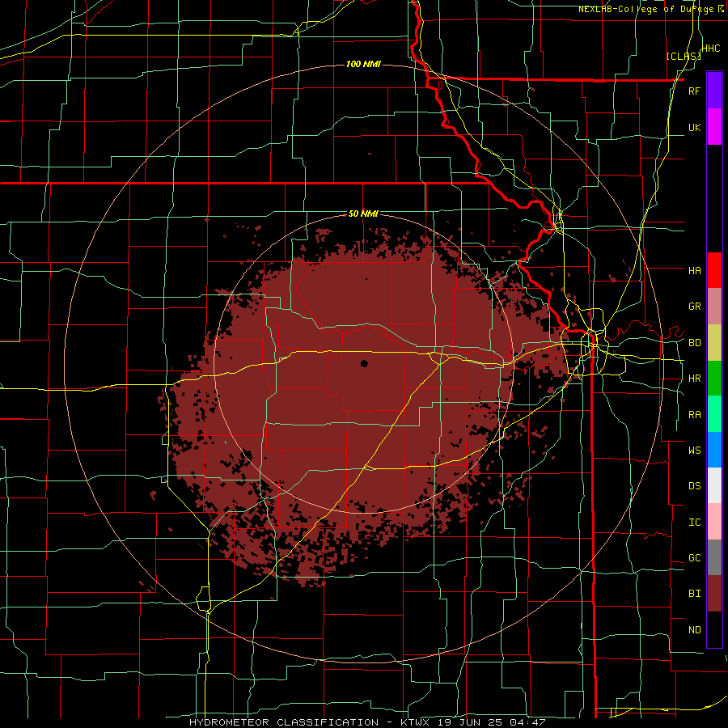Click the GR legend label
Screen dimensions: 728x728
pos(694,307)
